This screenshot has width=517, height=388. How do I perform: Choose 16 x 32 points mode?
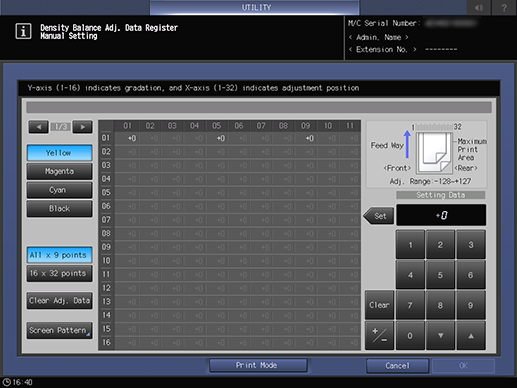coord(59,273)
